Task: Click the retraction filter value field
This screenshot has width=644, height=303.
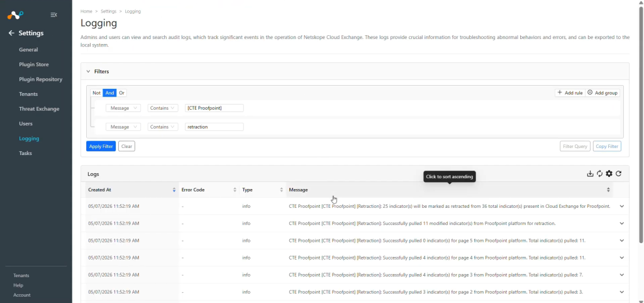Action: pyautogui.click(x=214, y=127)
